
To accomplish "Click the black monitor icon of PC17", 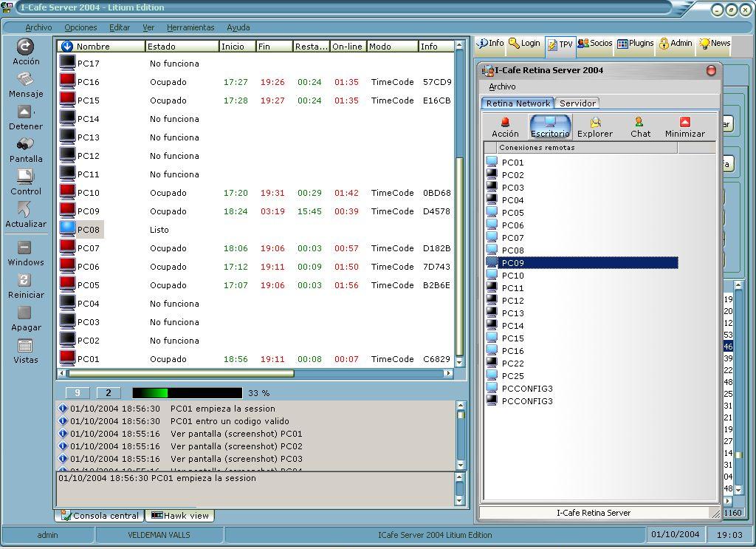I will 67,62.
